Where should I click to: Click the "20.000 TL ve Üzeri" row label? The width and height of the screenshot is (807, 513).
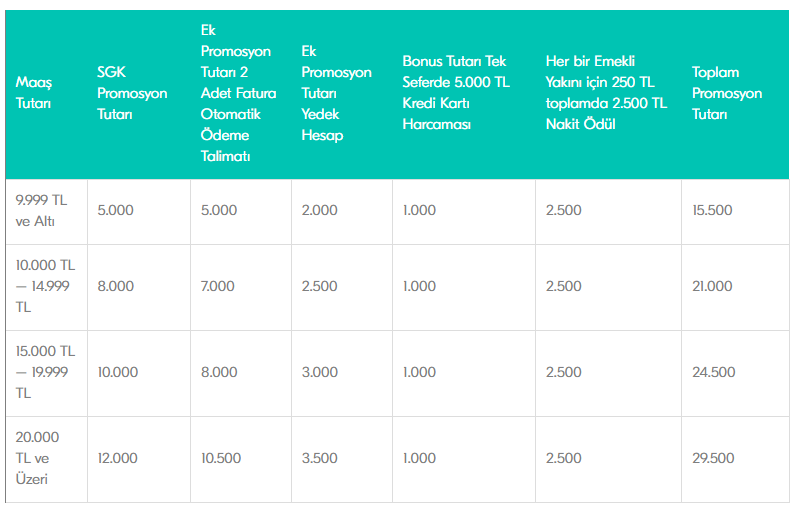[38, 458]
